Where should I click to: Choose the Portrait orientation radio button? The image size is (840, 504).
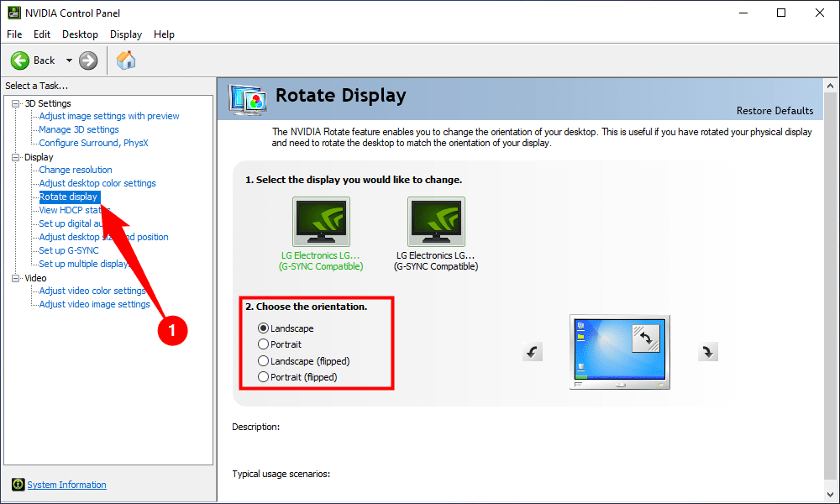(264, 344)
